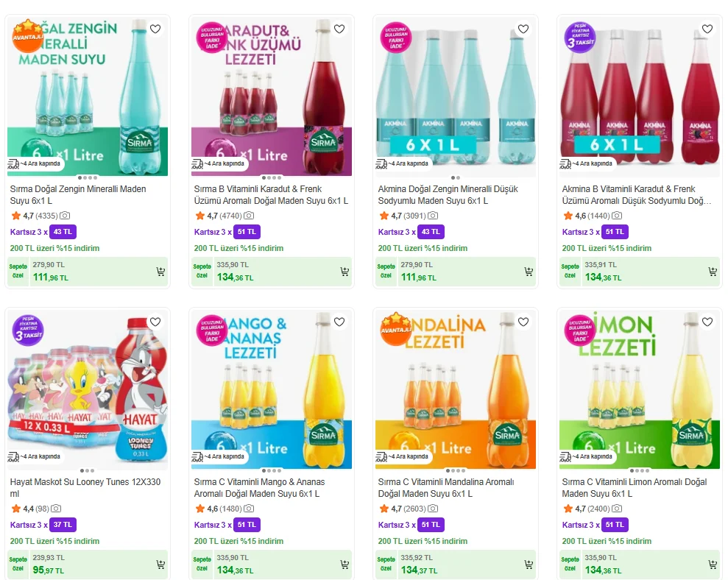Add Hayat Looney Tunes water to favorites
The width and height of the screenshot is (728, 580).
pyautogui.click(x=155, y=322)
